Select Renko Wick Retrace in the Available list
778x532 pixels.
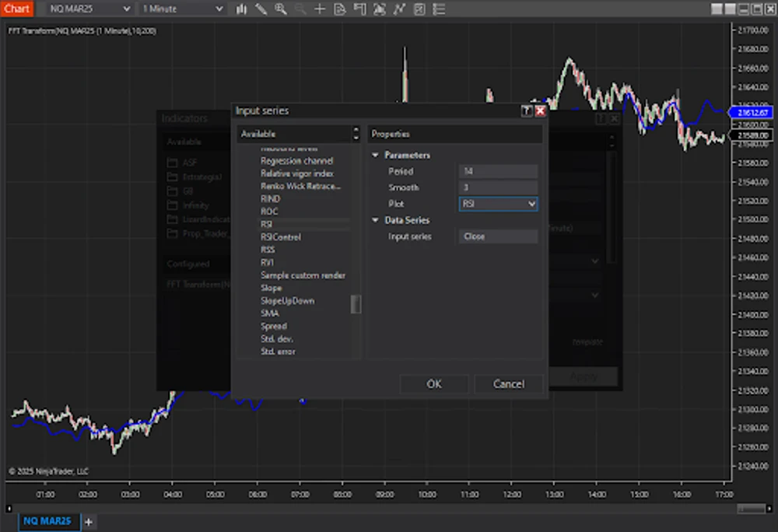pyautogui.click(x=300, y=186)
